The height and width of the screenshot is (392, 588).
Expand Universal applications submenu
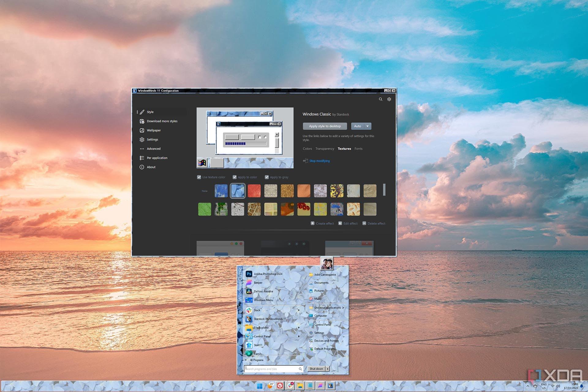(x=327, y=308)
